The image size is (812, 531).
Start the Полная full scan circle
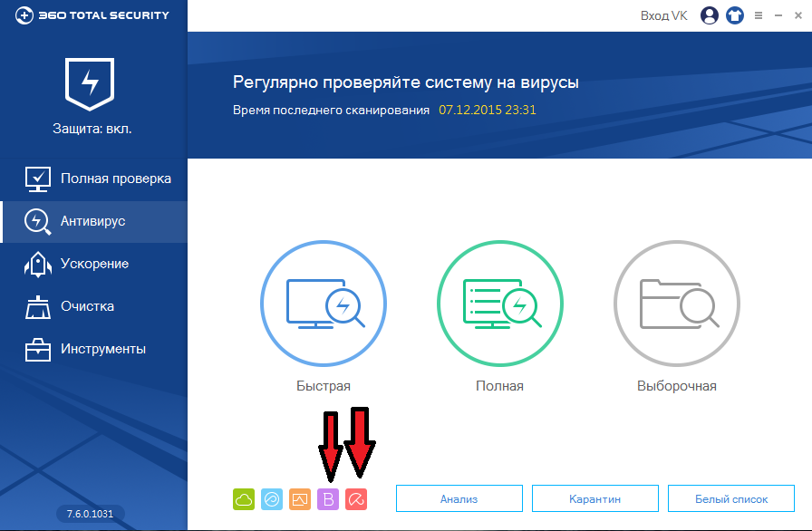pos(500,304)
